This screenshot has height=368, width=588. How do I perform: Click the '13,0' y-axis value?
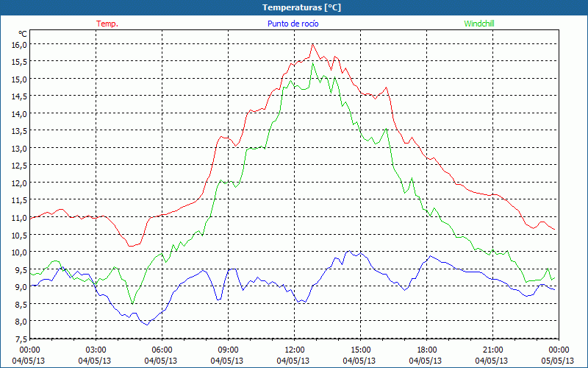pyautogui.click(x=19, y=149)
